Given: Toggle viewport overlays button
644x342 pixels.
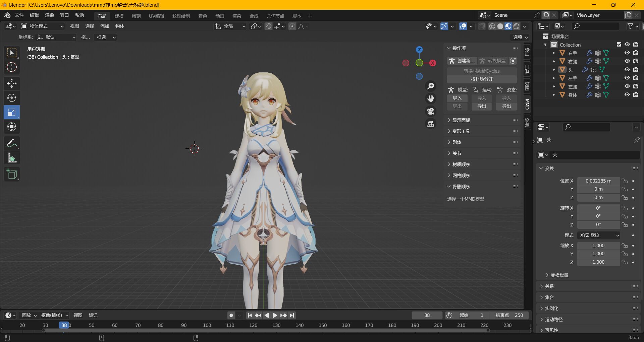Looking at the screenshot, I should [463, 26].
